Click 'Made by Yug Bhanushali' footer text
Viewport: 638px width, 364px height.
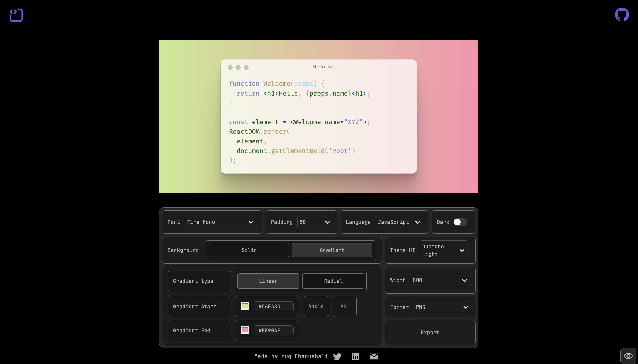[x=291, y=356]
